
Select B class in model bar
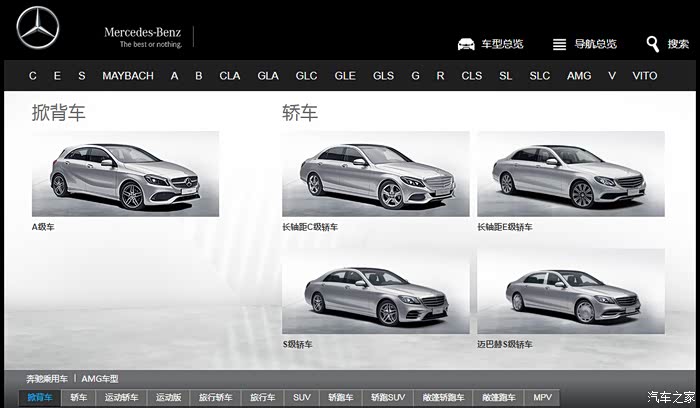pyautogui.click(x=199, y=76)
